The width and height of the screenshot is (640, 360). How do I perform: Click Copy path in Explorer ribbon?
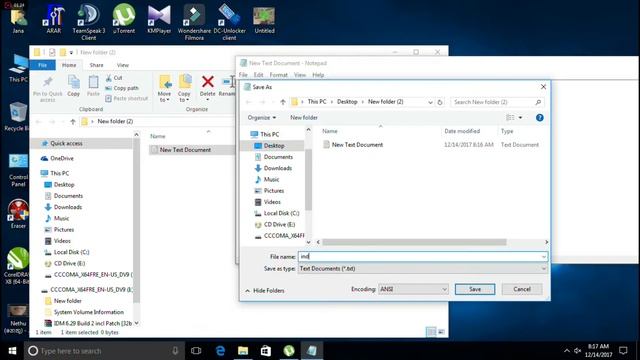tap(122, 88)
